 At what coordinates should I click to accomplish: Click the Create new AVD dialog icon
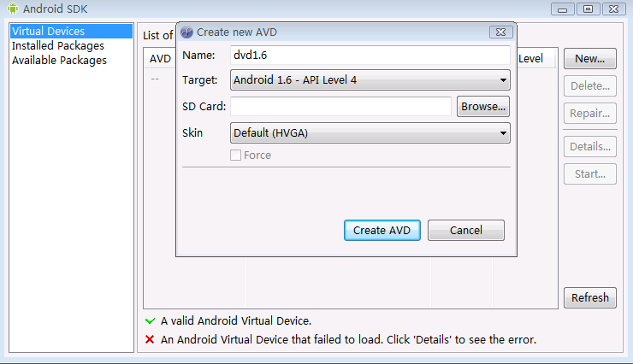point(186,32)
